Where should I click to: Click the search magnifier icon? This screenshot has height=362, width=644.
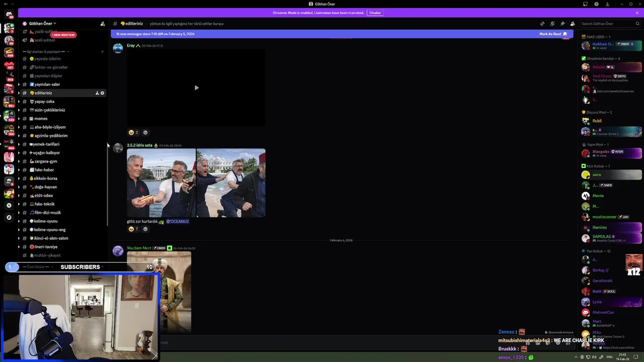(637, 24)
